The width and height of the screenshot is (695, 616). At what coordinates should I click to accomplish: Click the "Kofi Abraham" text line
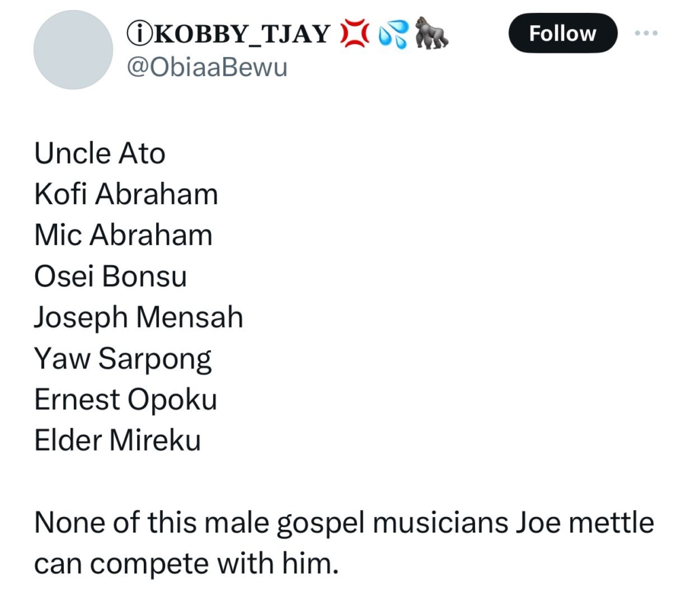point(126,195)
